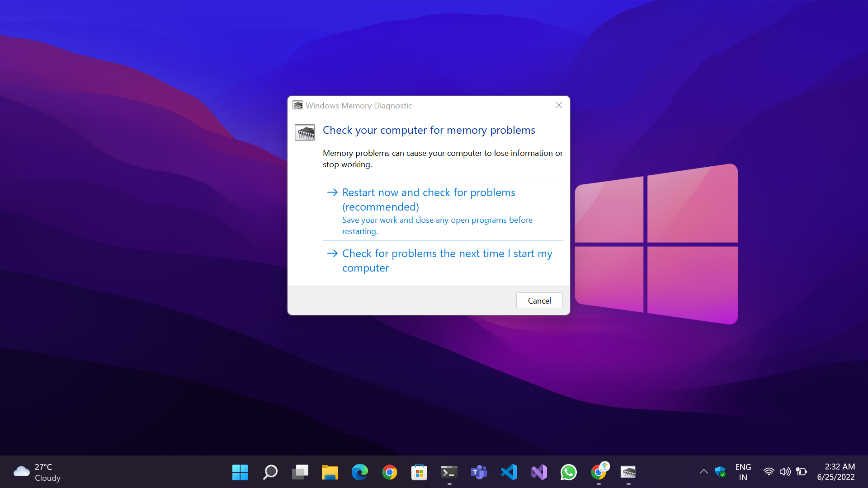Switch the ENG IN input language

(743, 472)
